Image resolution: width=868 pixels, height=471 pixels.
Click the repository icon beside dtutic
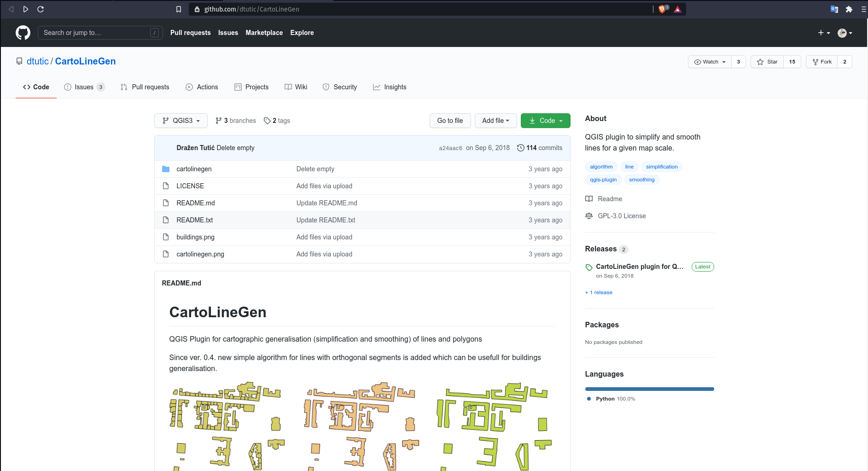click(x=19, y=61)
